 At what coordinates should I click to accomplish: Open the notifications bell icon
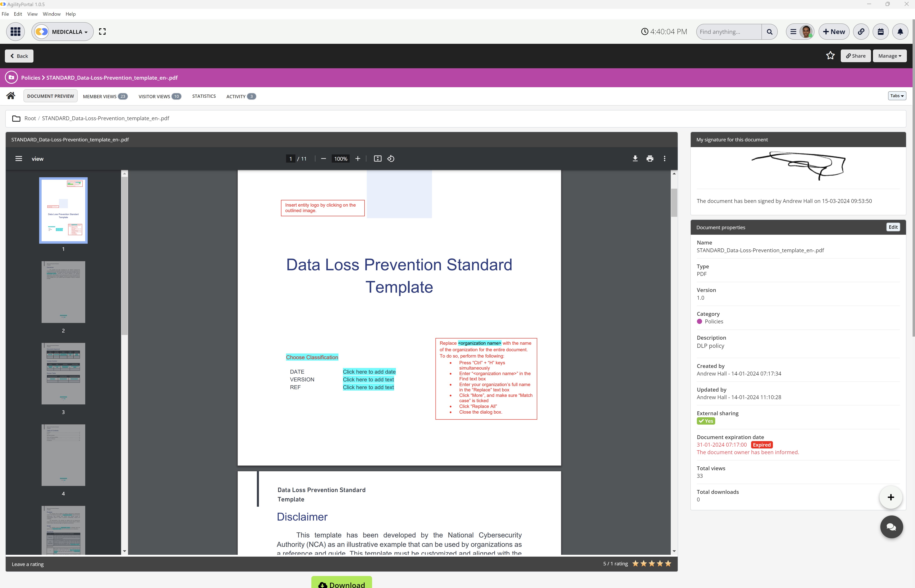[900, 32]
